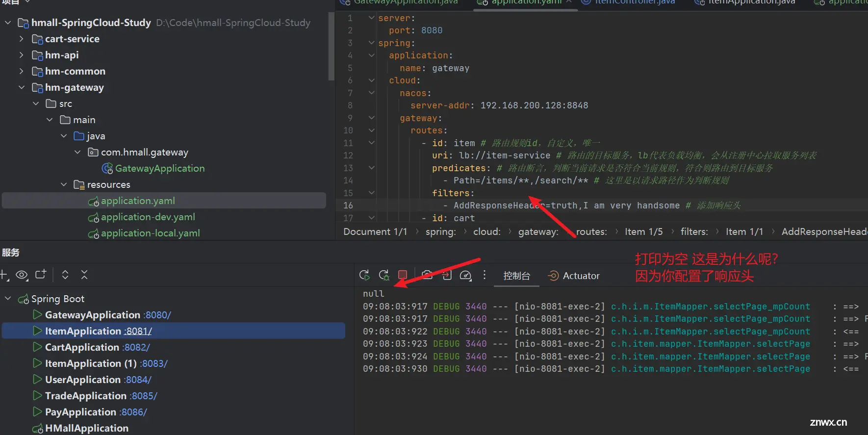Screen dimensions: 868x435
Task: Rerun ItemApplication in debug mode
Action: click(x=384, y=276)
